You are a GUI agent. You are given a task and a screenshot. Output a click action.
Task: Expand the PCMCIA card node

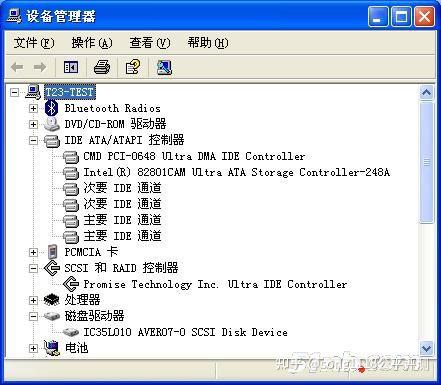pos(33,252)
